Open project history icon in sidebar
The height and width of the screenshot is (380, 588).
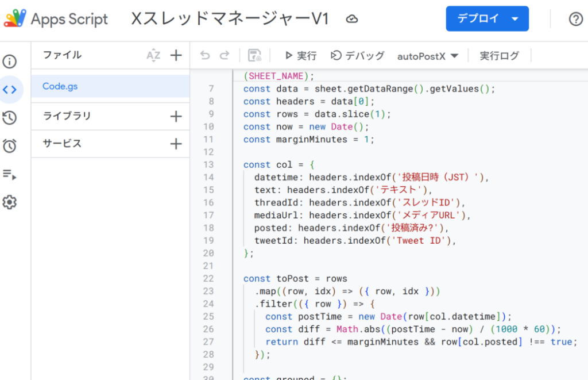[9, 117]
